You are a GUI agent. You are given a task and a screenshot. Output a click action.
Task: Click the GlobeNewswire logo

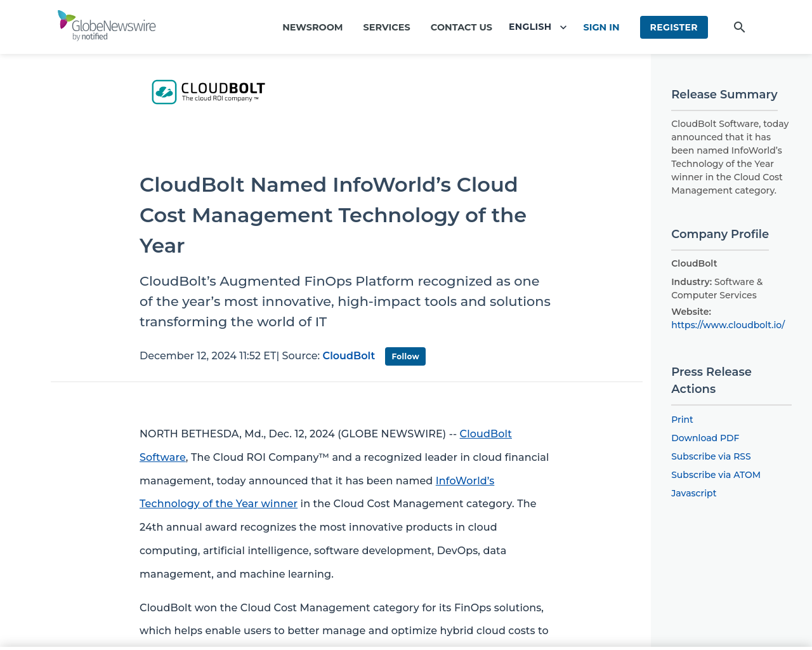click(x=107, y=25)
